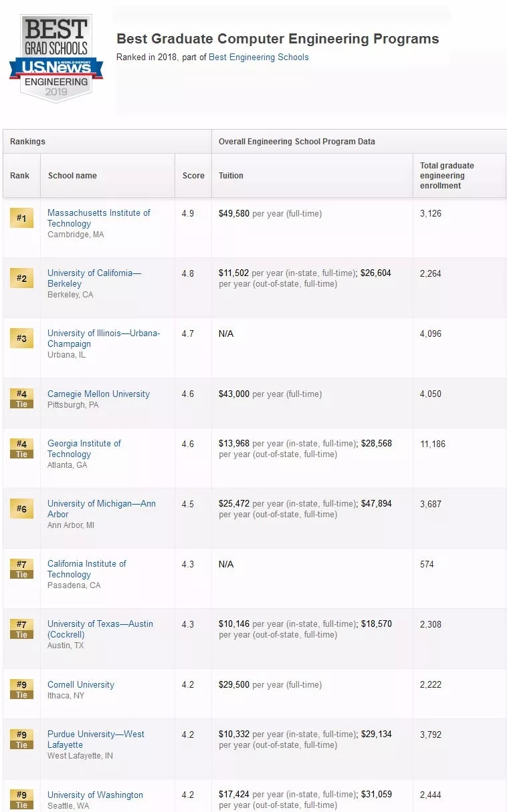
Task: Click the rank badge beside California Institute of Technology
Action: coord(21,569)
